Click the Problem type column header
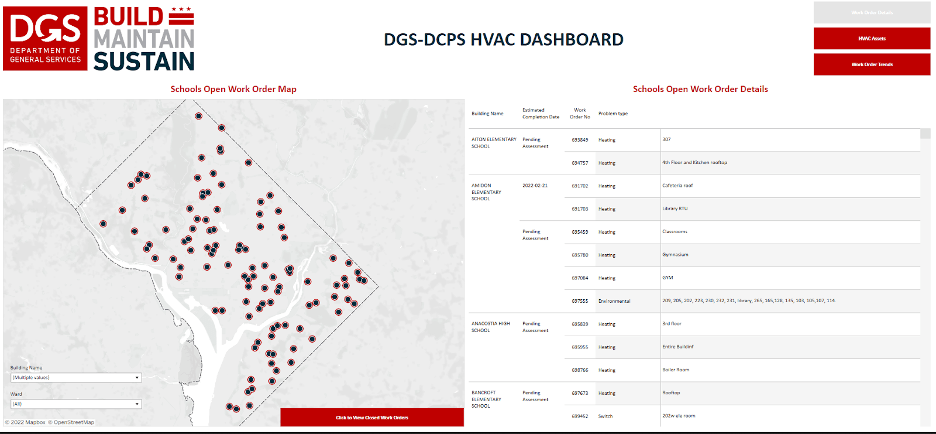The image size is (936, 434). click(x=612, y=113)
